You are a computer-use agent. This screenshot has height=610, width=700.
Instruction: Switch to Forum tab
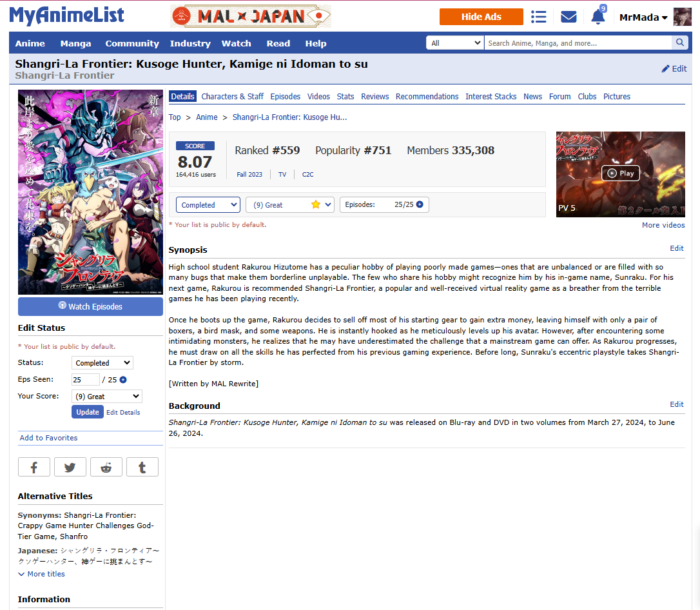click(x=560, y=97)
